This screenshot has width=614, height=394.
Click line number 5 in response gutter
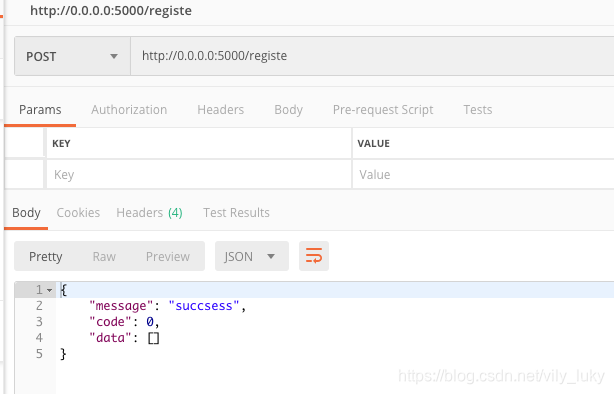point(39,354)
